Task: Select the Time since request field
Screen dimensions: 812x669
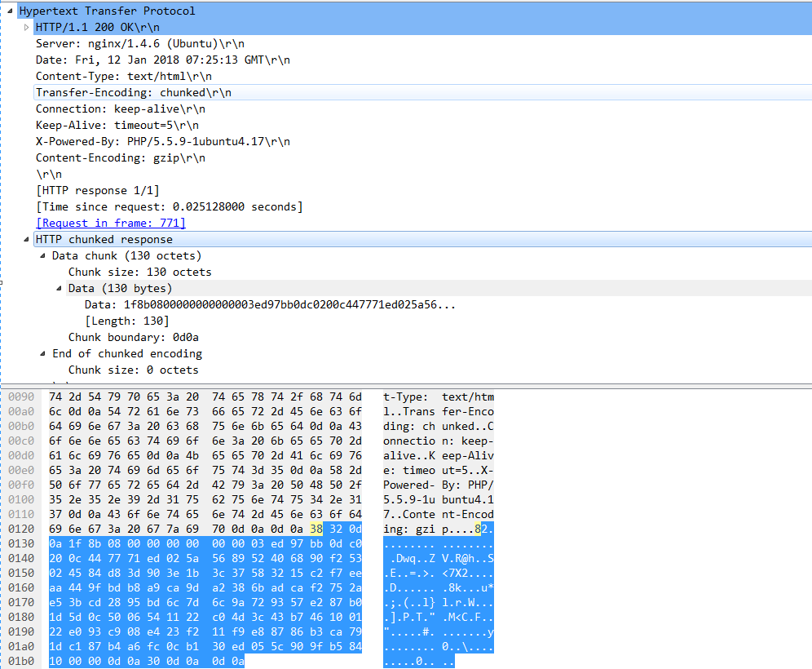Action: [169, 206]
